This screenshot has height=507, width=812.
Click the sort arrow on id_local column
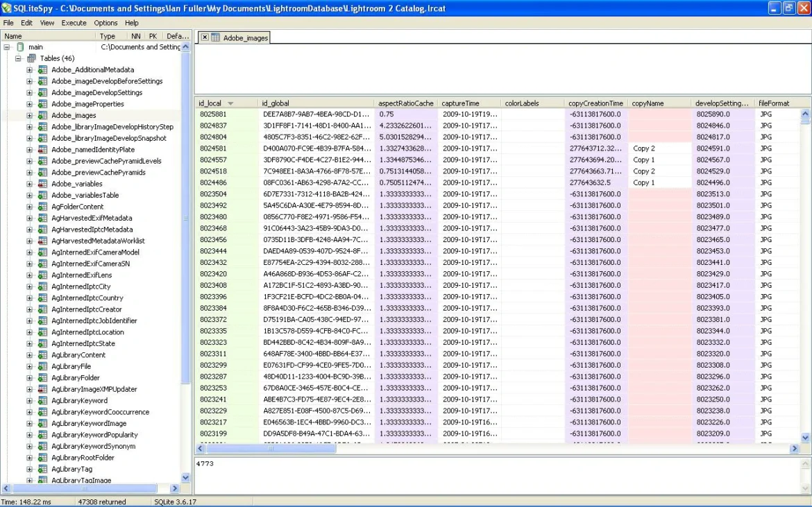[231, 103]
